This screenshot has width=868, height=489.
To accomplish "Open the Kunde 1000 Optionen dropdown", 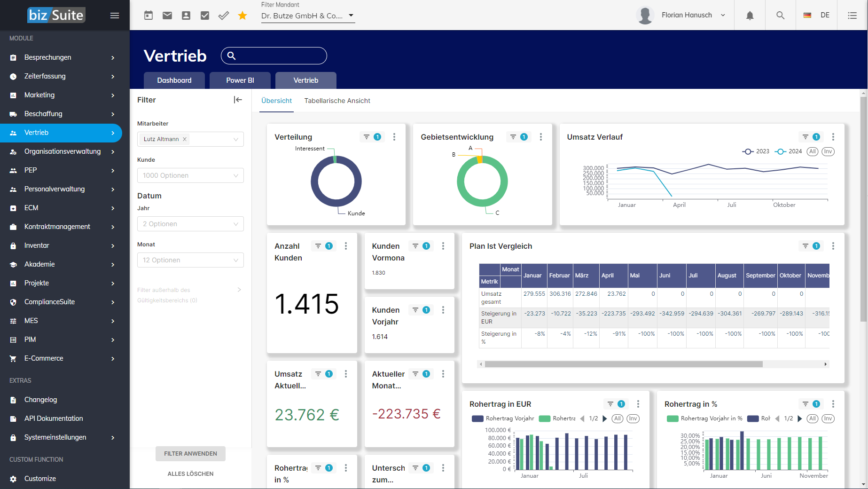I will 190,175.
